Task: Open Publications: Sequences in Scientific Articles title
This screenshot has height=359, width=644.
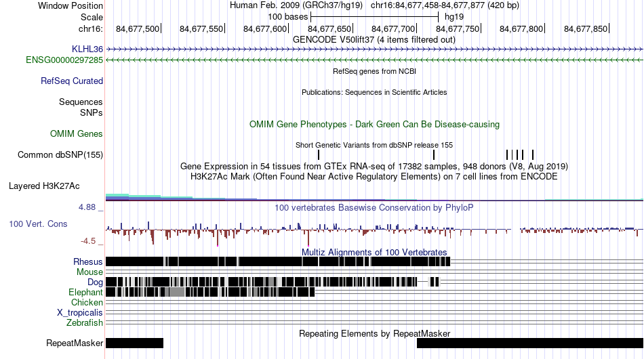Action: click(x=374, y=92)
